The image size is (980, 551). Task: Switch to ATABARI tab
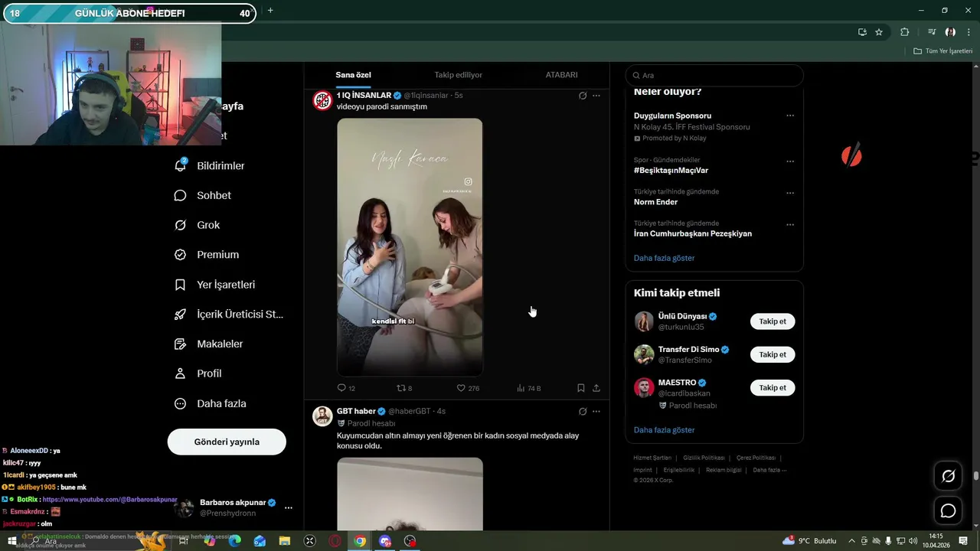coord(561,75)
